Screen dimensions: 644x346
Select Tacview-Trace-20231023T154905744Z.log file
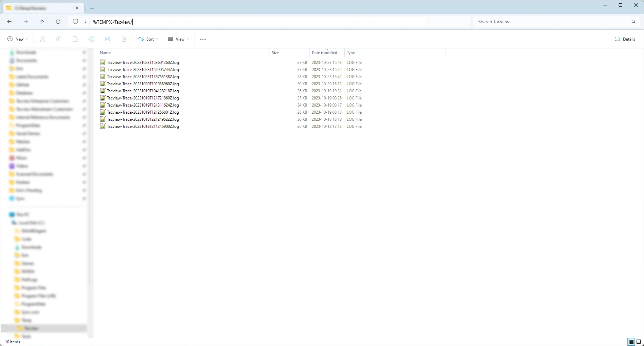click(x=143, y=70)
